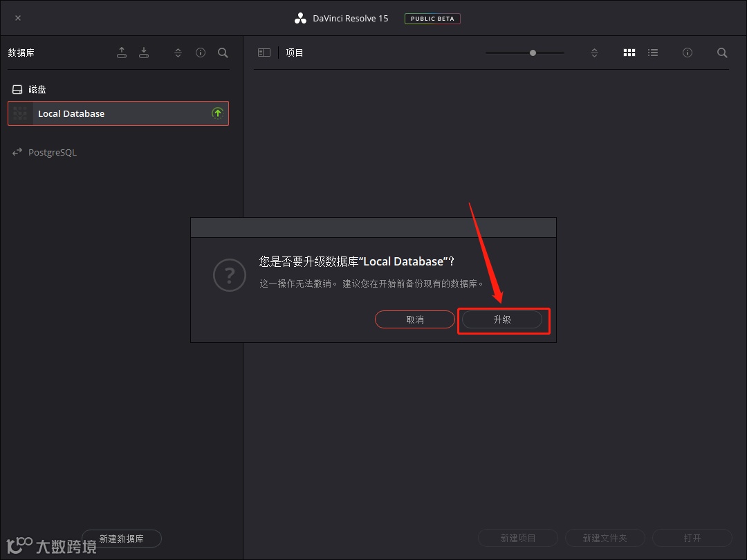
Task: Click the Local Database thumbnail icon
Action: tap(20, 113)
